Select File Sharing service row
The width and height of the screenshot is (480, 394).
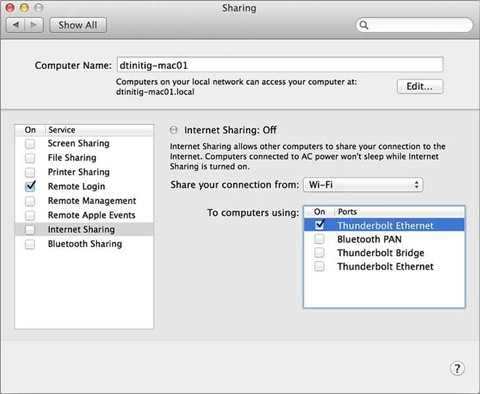[84, 158]
